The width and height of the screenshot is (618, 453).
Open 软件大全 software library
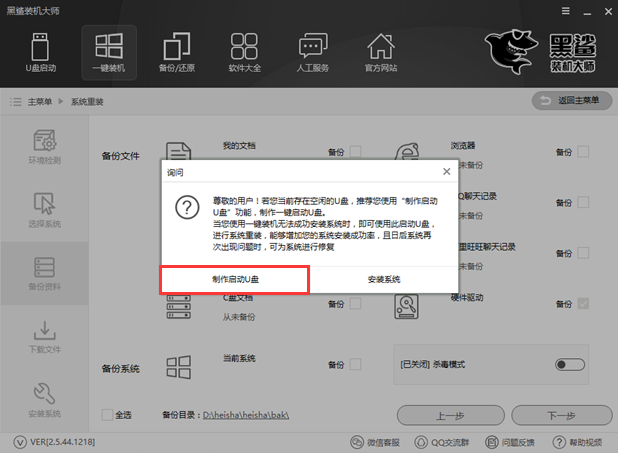(x=244, y=52)
